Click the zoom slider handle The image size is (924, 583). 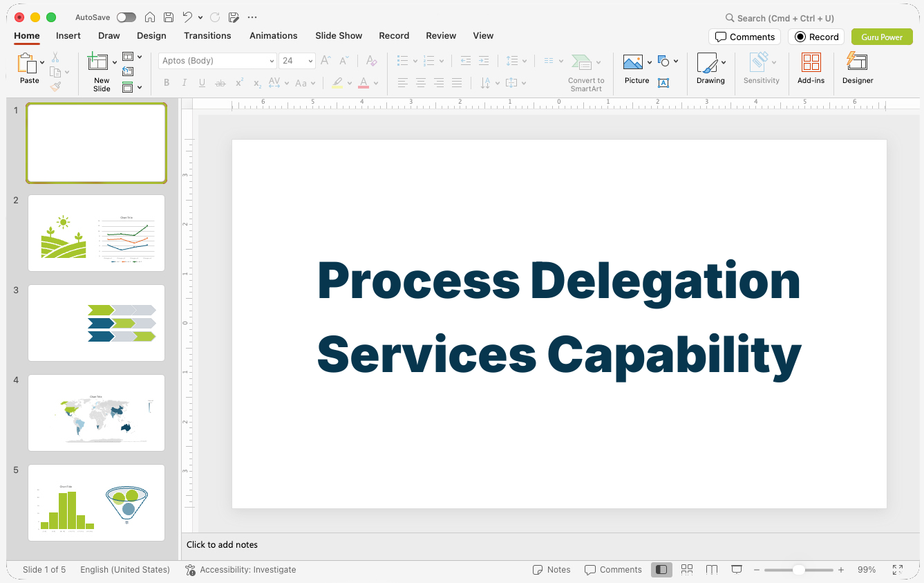[x=799, y=570]
